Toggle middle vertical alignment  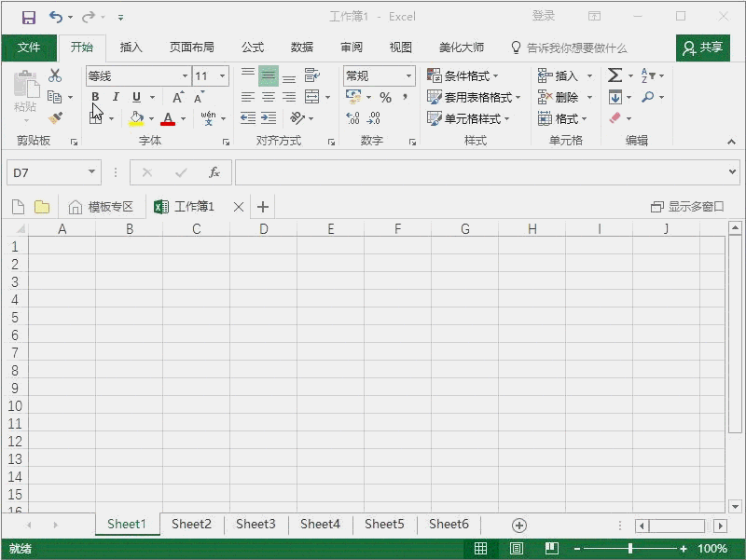(x=269, y=75)
